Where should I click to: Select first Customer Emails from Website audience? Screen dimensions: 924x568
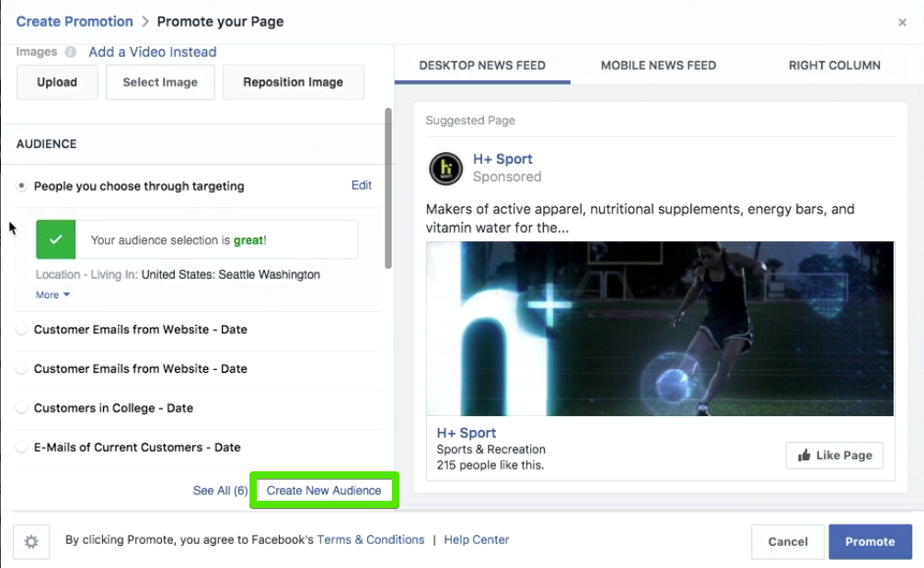coord(21,330)
